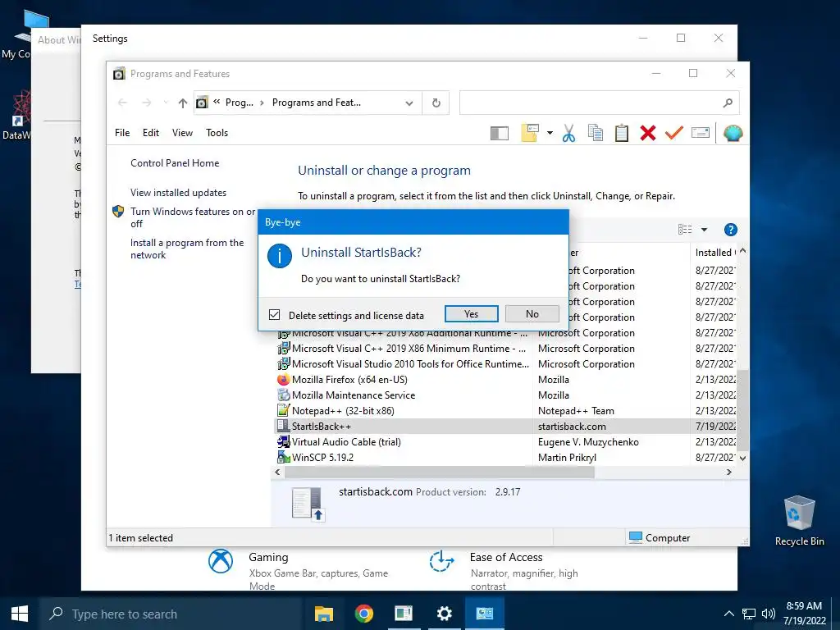Click the vertical scrollbar down arrow of list
The width and height of the screenshot is (840, 630).
pyautogui.click(x=743, y=459)
